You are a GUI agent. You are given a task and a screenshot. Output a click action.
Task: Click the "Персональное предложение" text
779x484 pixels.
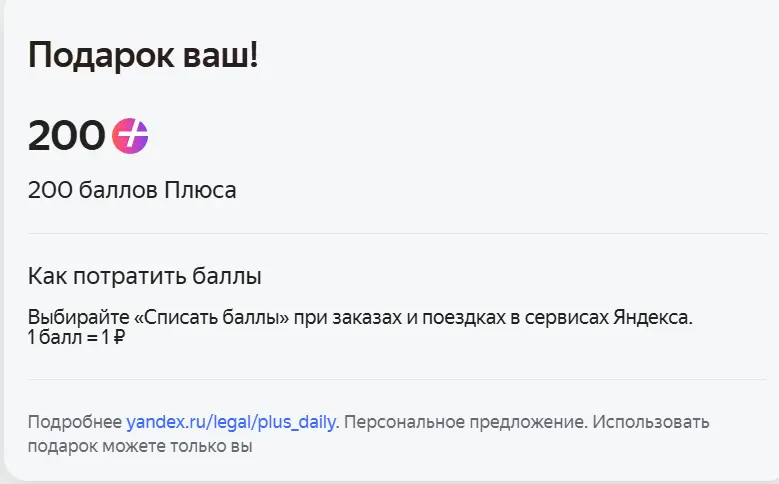click(x=464, y=422)
